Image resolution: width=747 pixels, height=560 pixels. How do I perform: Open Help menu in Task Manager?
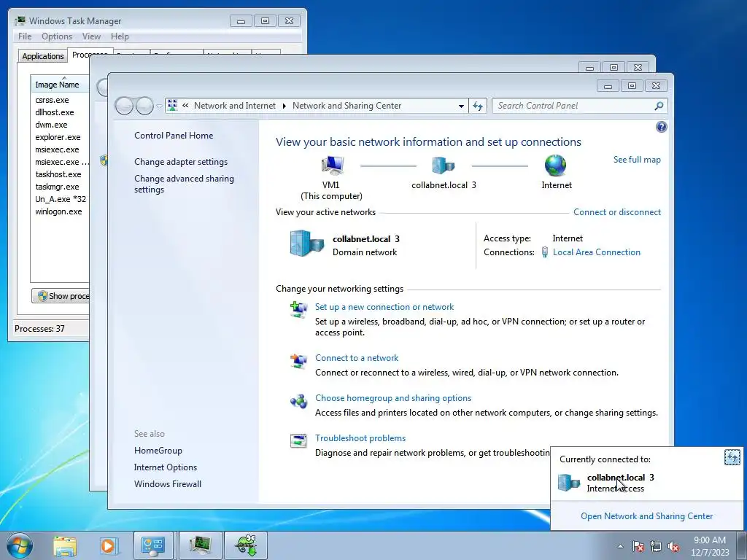pos(120,36)
